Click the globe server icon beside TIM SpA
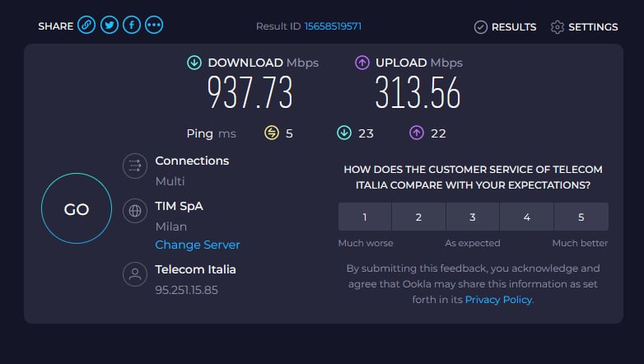Viewport: 644px width, 364px height. point(135,211)
